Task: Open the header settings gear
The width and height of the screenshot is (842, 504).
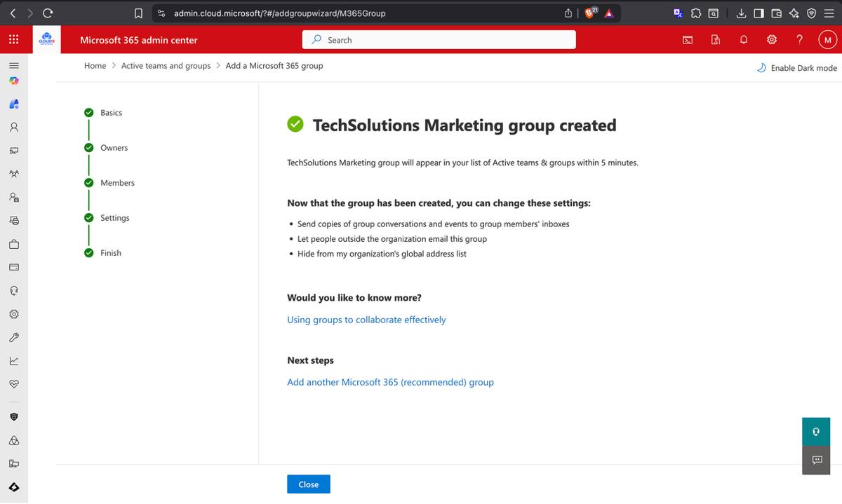Action: (772, 40)
